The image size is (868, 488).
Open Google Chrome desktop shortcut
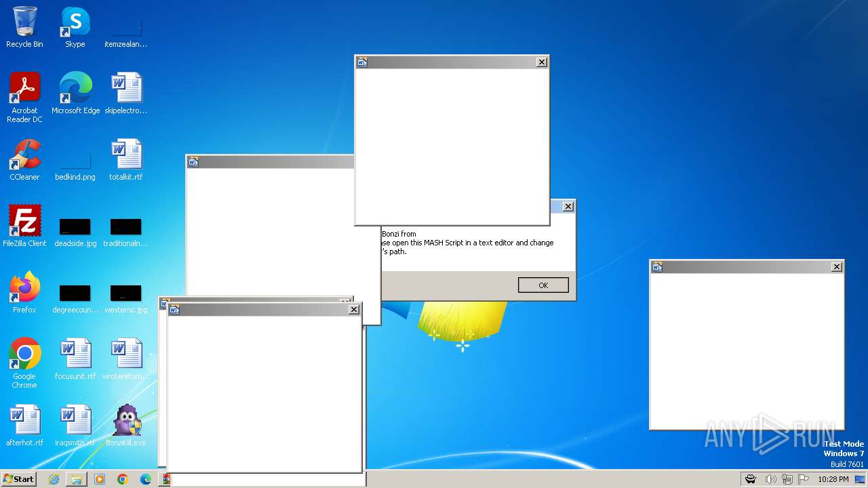pos(24,363)
